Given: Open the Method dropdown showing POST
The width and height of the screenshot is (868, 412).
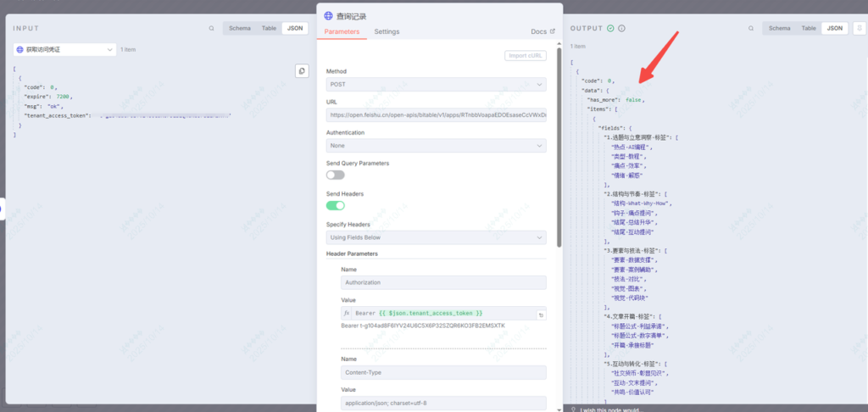Looking at the screenshot, I should point(436,85).
